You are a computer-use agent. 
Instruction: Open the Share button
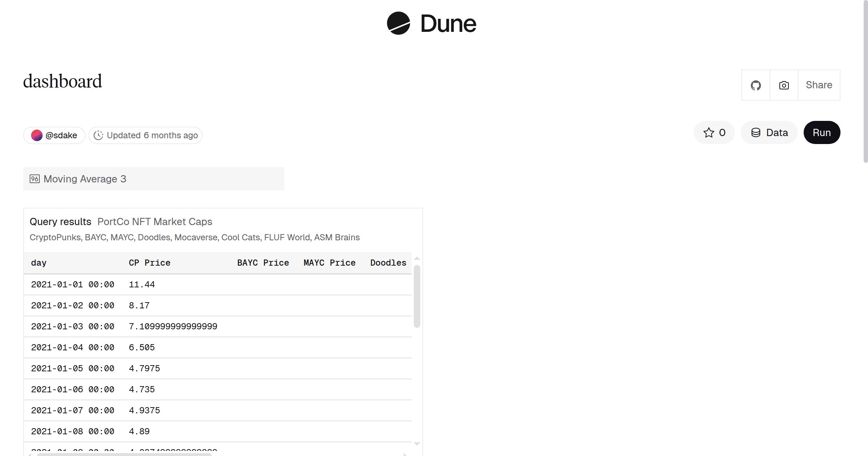tap(819, 85)
